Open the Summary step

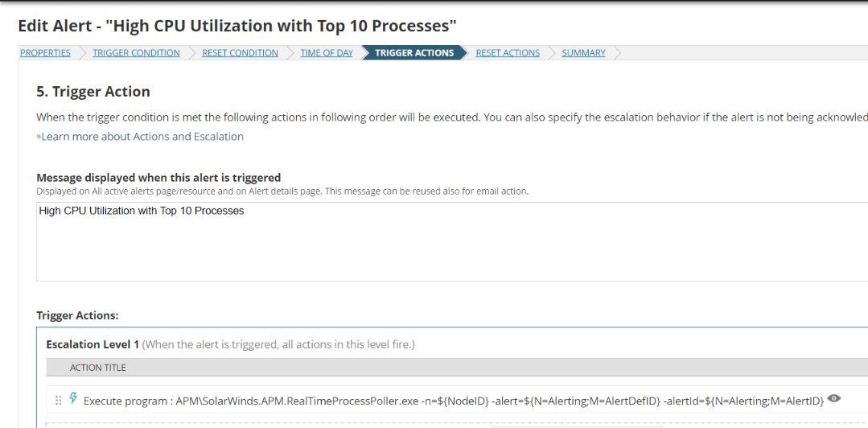[x=583, y=53]
